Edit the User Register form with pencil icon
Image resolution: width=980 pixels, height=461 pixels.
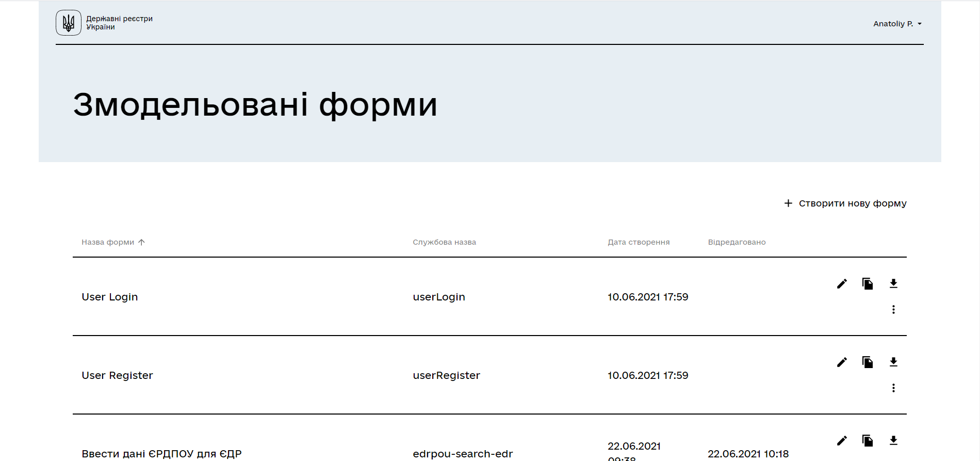point(842,362)
